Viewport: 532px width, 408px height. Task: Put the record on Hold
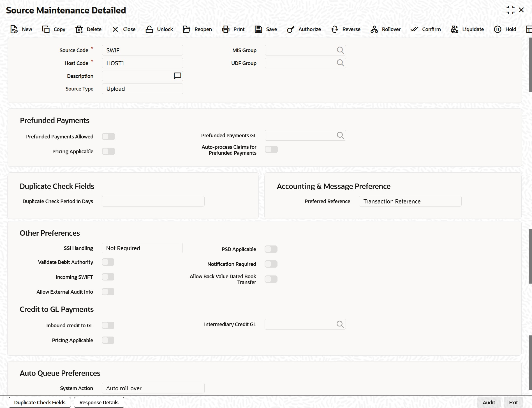pos(498,29)
